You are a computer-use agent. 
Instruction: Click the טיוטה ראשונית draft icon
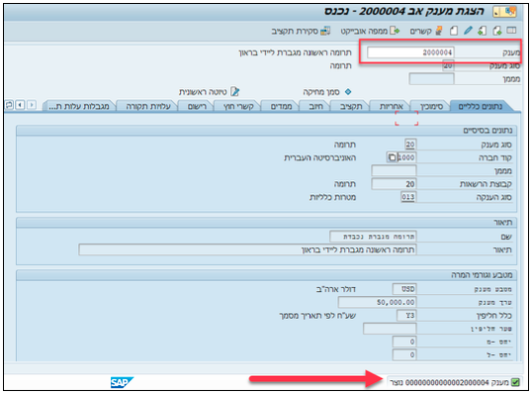(234, 92)
